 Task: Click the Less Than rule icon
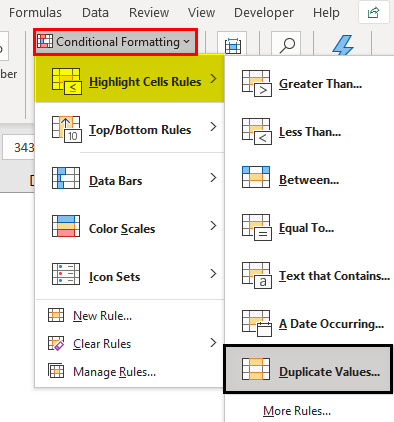click(256, 131)
